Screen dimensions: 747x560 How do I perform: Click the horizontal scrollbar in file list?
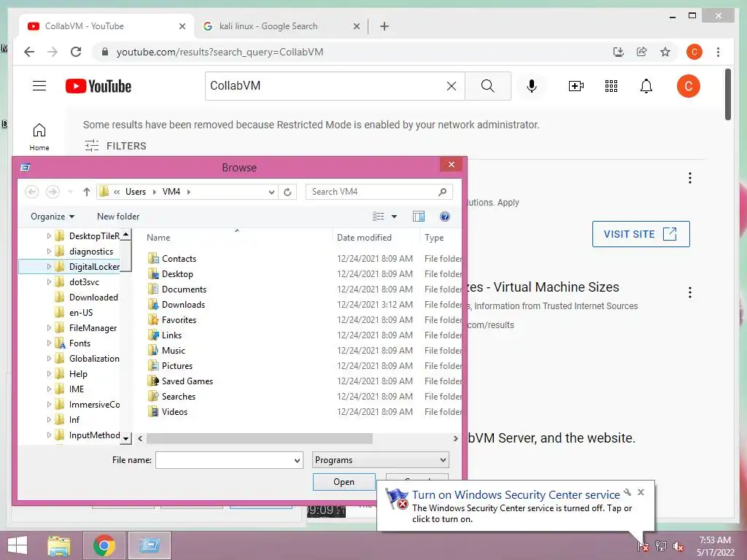pyautogui.click(x=259, y=438)
